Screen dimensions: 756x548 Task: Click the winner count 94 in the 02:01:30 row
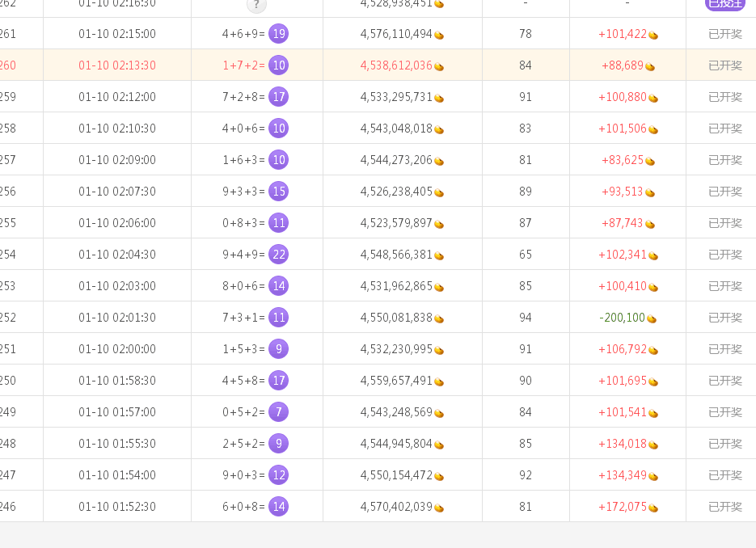526,317
